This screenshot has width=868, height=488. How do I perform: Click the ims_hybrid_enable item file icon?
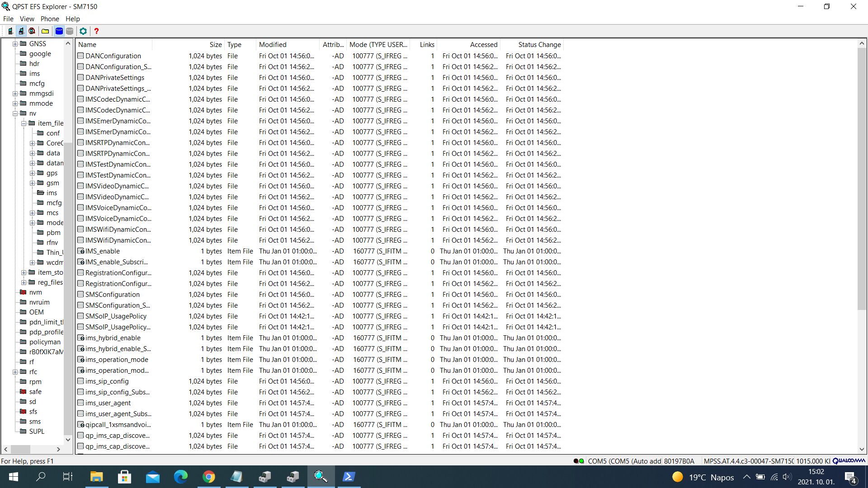click(81, 338)
